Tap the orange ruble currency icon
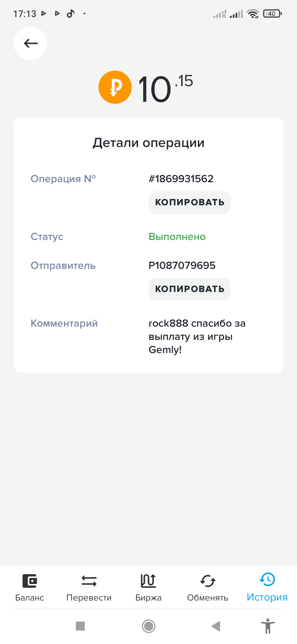Viewport: 297px width, 644px height. point(115,87)
